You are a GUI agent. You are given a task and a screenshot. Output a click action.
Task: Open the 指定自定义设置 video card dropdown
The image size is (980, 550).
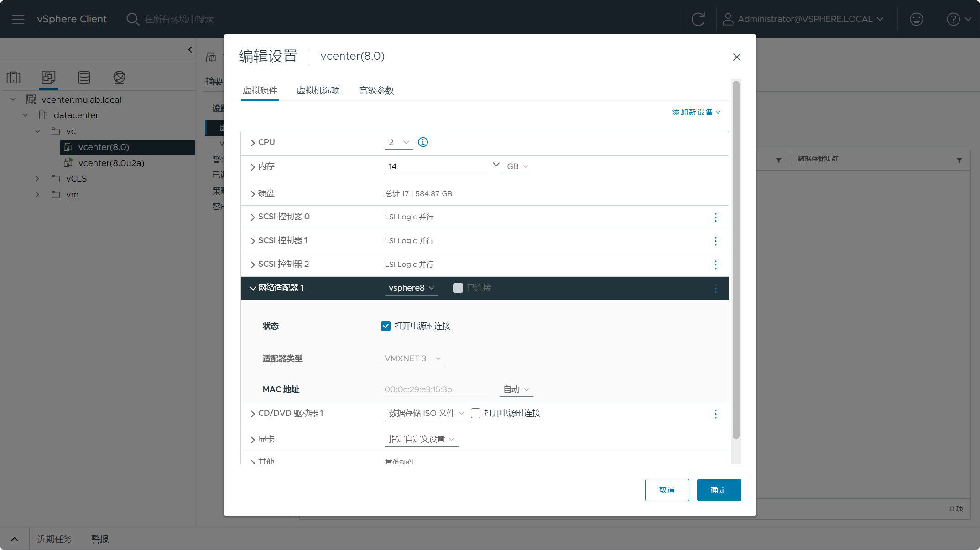point(422,439)
